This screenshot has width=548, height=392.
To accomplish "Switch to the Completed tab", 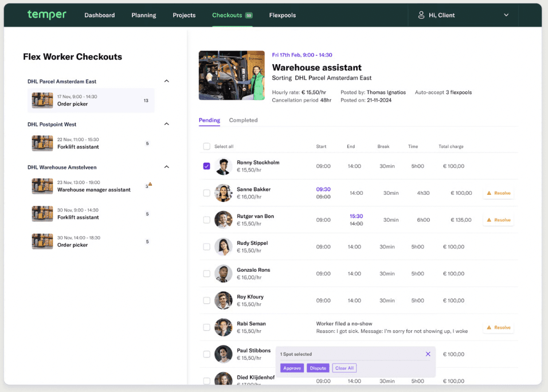I will 243,120.
